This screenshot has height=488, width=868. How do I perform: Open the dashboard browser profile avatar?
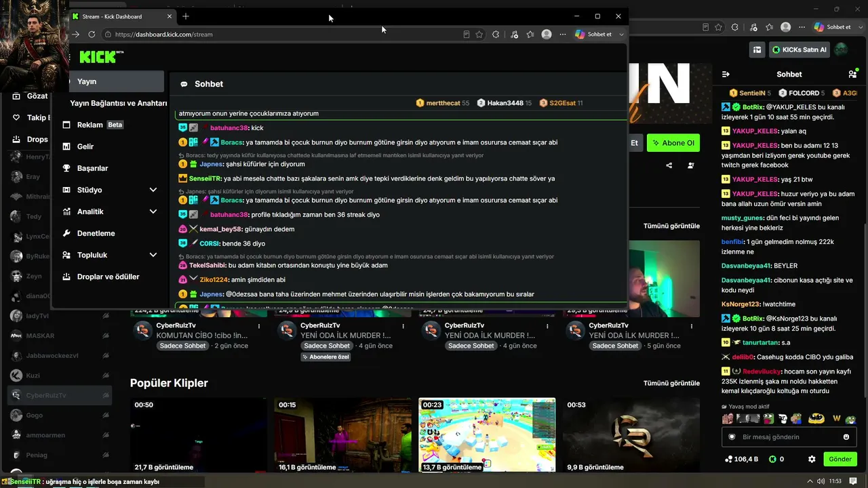coord(547,35)
